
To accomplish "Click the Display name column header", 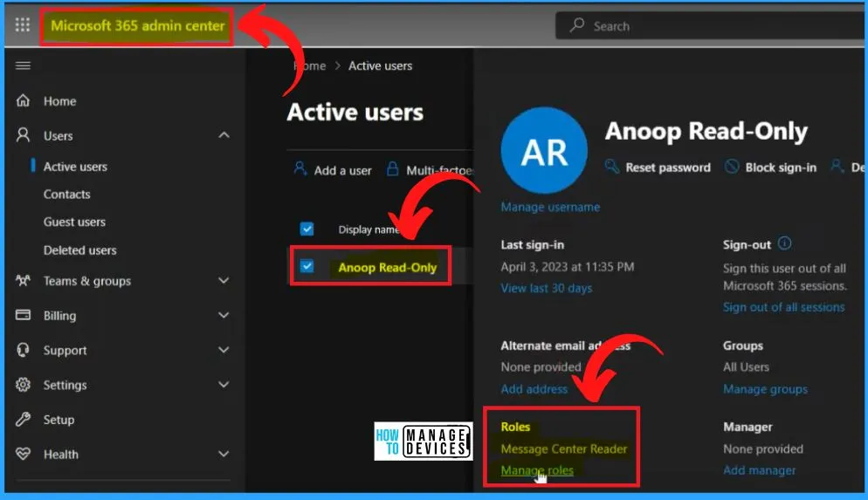I will (x=369, y=229).
